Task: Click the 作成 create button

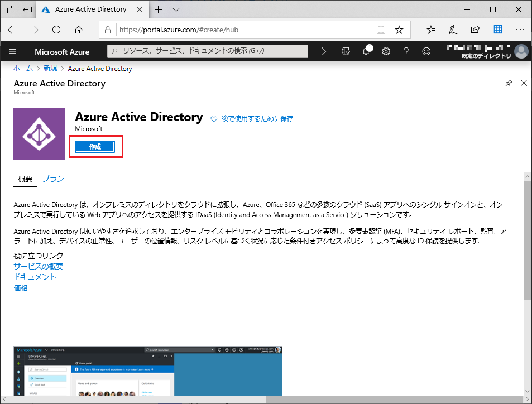Action: coord(95,147)
